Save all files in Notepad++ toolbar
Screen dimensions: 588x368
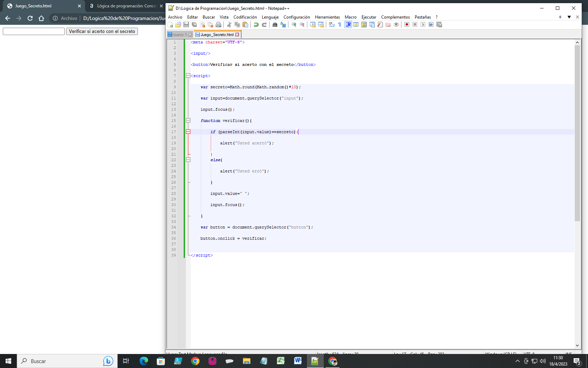194,25
